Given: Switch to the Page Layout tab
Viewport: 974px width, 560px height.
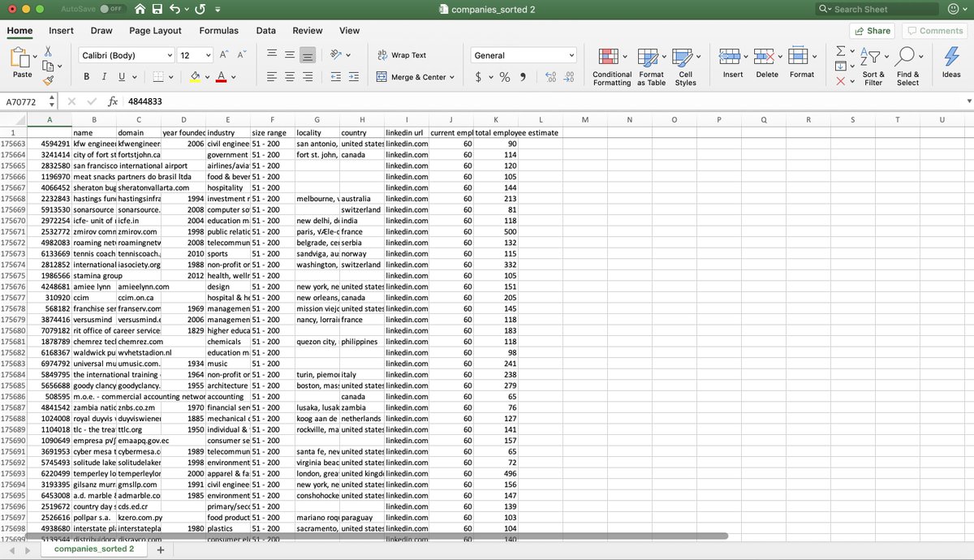Looking at the screenshot, I should [155, 31].
